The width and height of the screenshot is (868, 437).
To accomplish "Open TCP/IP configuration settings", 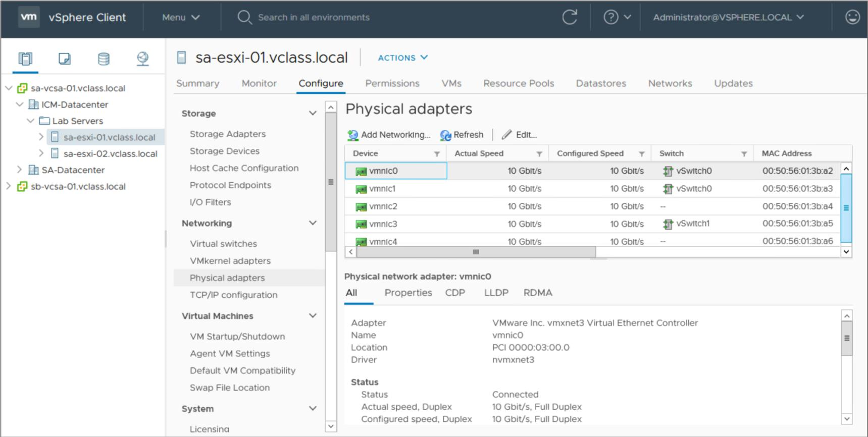I will pyautogui.click(x=233, y=295).
